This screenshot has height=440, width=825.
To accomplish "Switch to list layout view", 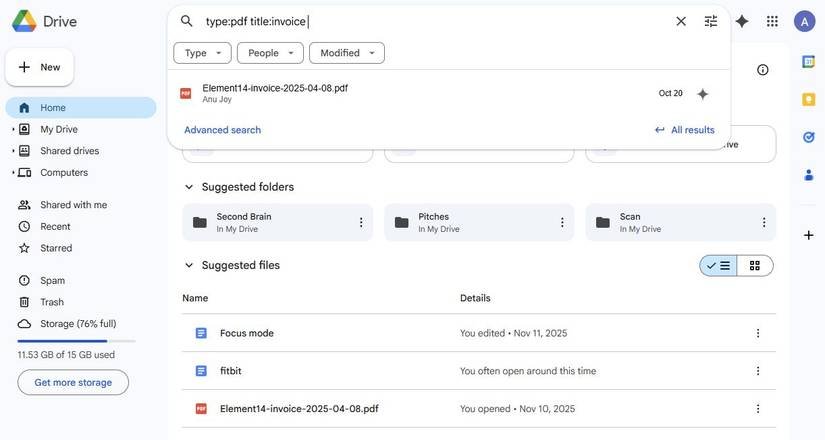I will [x=718, y=266].
